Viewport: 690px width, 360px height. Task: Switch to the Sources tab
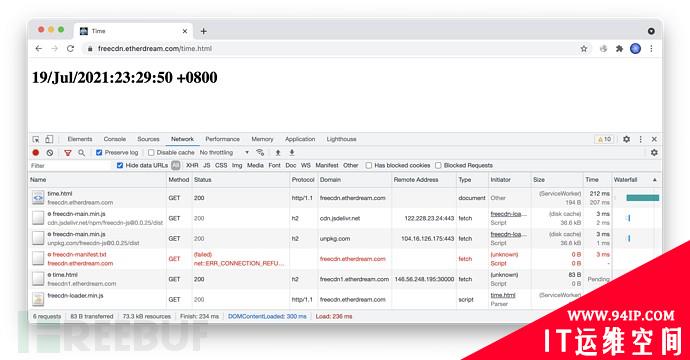coord(148,139)
